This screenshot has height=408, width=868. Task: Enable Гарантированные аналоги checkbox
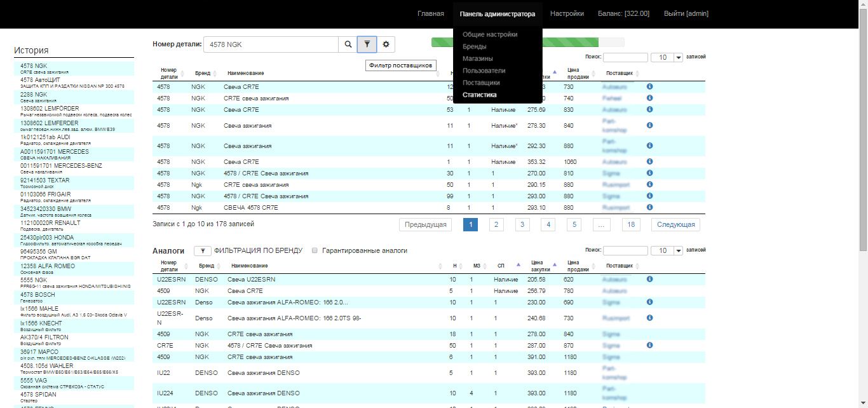click(315, 251)
